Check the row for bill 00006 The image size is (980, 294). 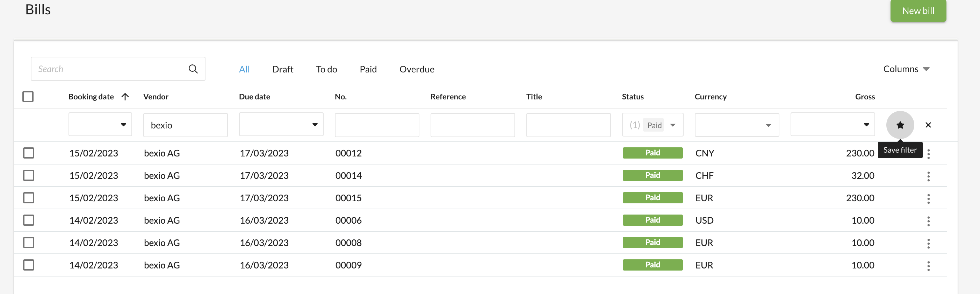click(29, 220)
